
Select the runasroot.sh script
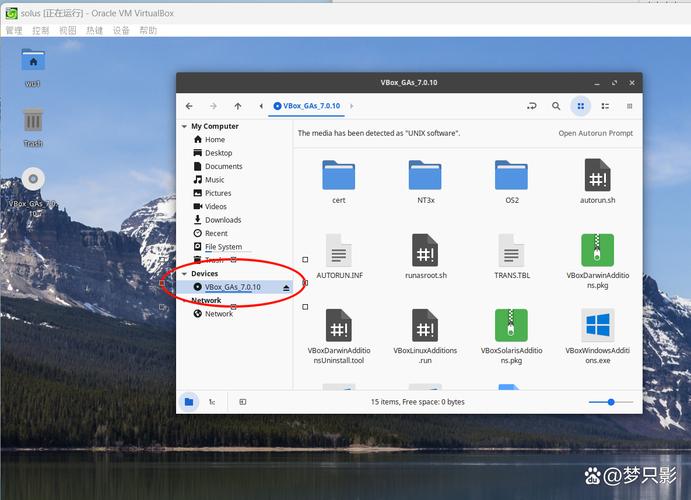(425, 257)
